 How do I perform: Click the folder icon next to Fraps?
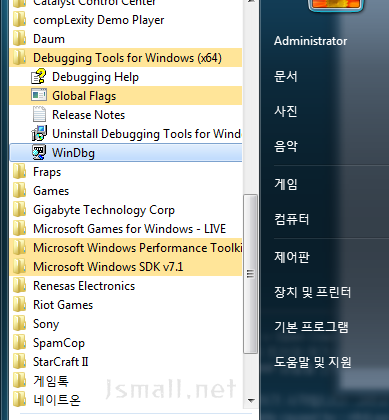19,172
